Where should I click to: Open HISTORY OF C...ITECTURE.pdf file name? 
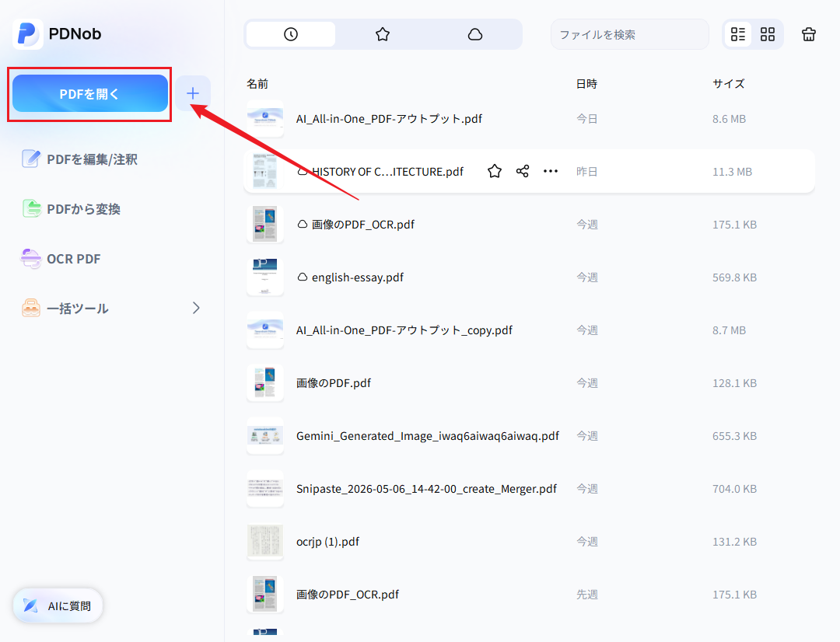[387, 172]
